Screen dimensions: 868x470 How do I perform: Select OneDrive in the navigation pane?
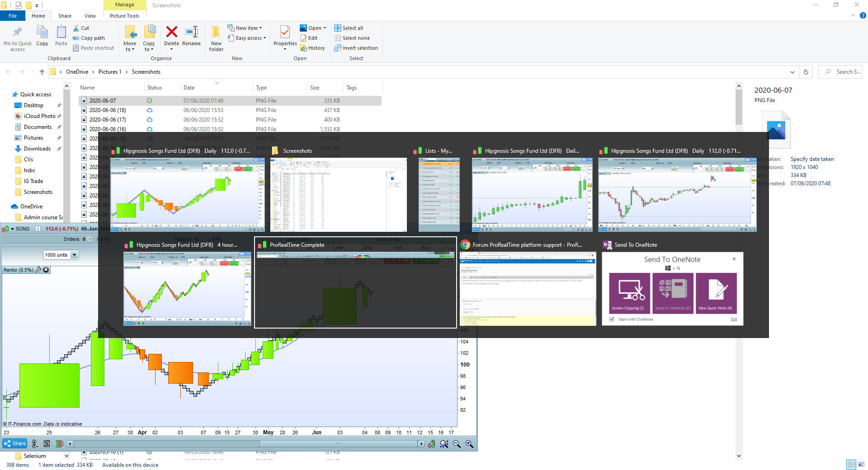[x=31, y=207]
